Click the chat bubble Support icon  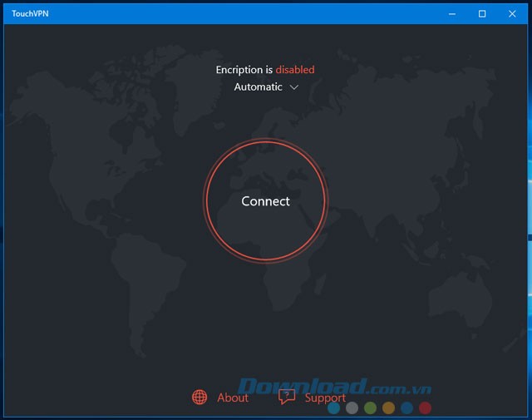(x=287, y=398)
